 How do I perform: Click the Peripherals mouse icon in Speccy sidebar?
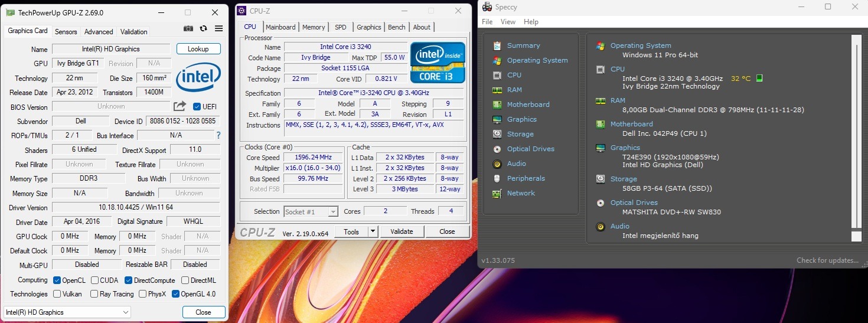pos(497,178)
